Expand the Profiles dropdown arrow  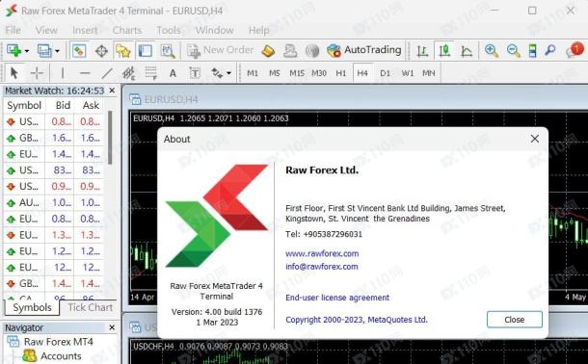[x=57, y=51]
